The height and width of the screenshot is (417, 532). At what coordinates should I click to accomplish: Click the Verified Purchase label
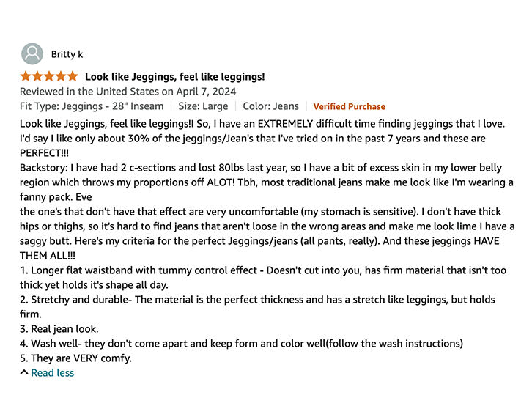point(349,107)
